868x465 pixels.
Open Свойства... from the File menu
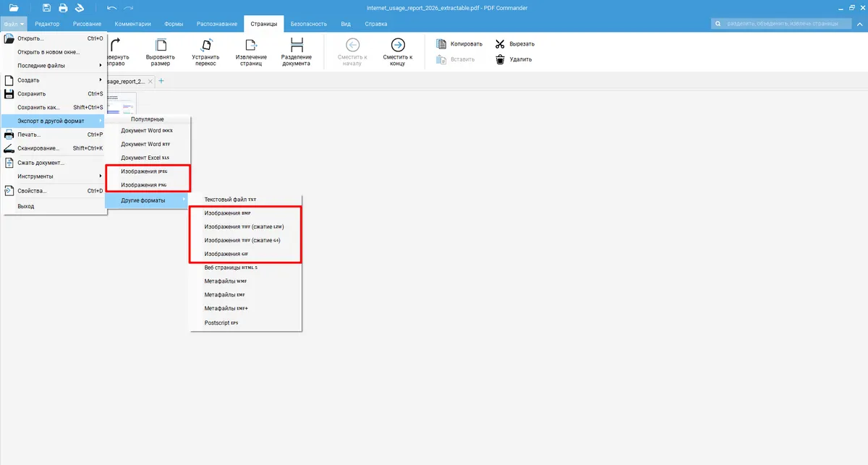[54, 191]
